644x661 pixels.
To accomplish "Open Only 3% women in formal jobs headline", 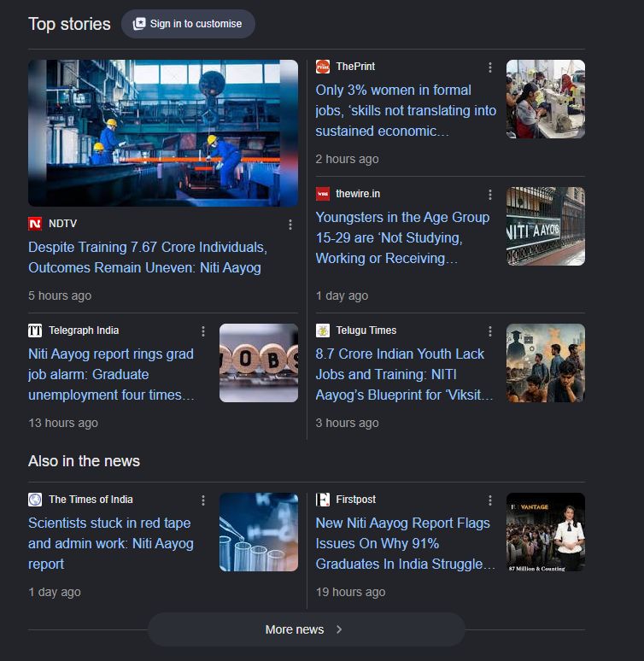I will (x=406, y=110).
